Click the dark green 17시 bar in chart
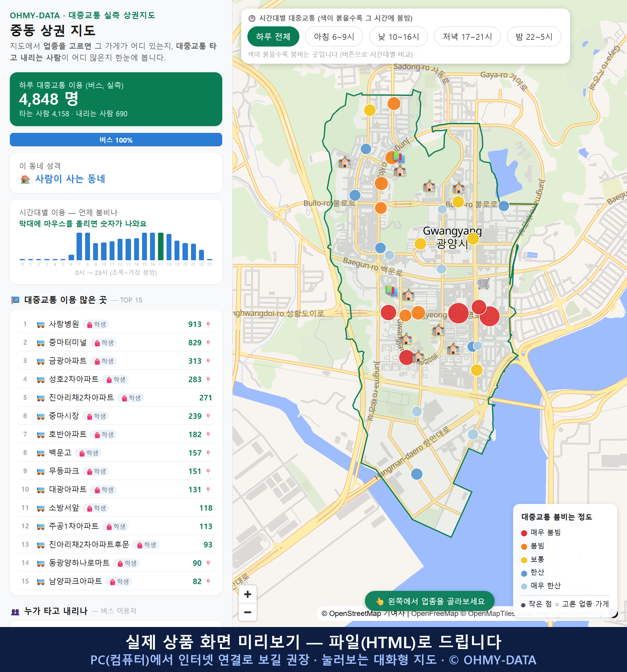This screenshot has width=627, height=672. tap(161, 246)
